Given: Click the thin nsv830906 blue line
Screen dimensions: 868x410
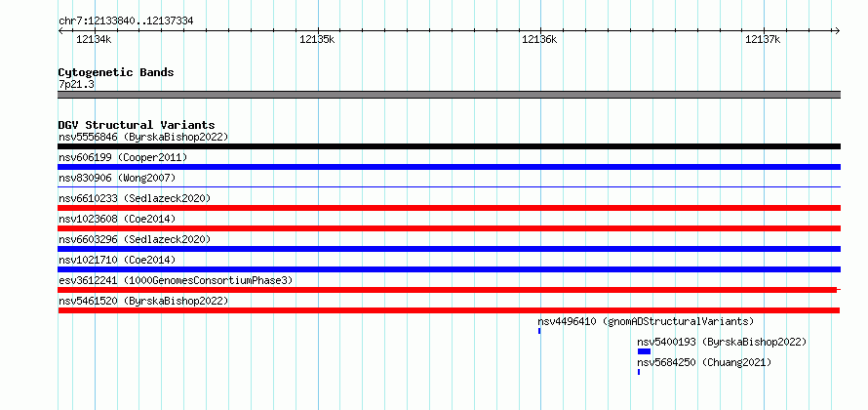Looking at the screenshot, I should click(449, 187).
